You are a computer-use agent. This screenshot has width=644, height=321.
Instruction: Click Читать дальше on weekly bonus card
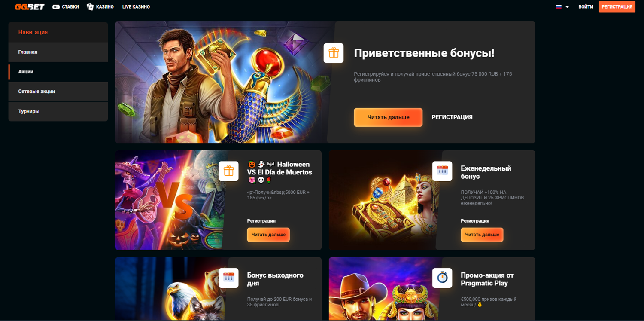click(x=482, y=235)
